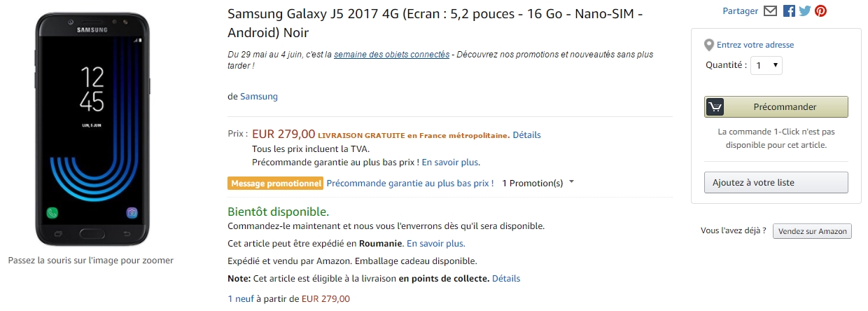Screen dimensions: 868x311
Task: Open the Samsung brand link
Action: pos(259,97)
